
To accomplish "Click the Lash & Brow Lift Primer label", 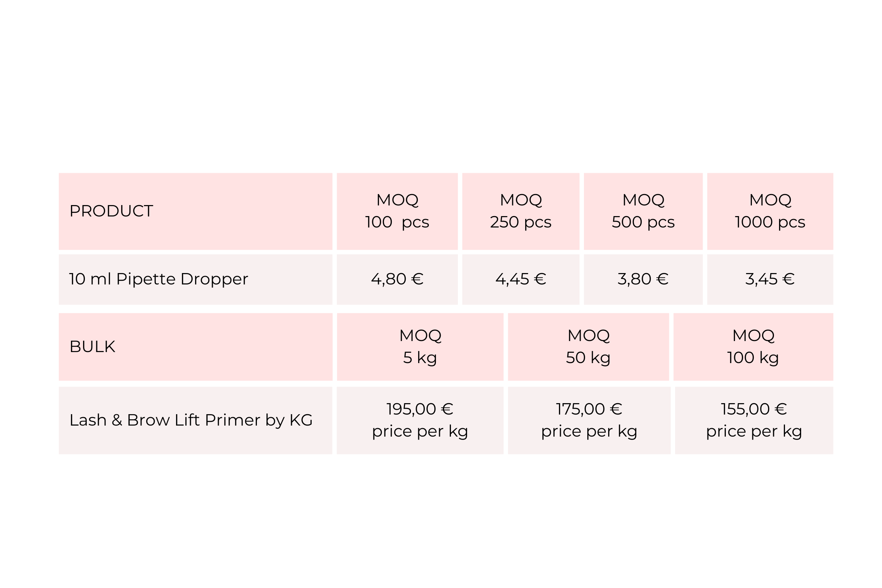I will coord(191,420).
